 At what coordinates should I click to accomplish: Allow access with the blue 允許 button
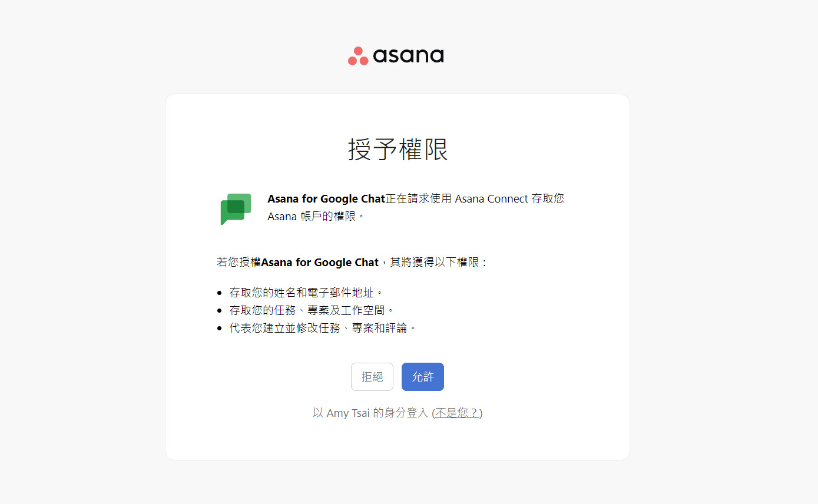423,377
